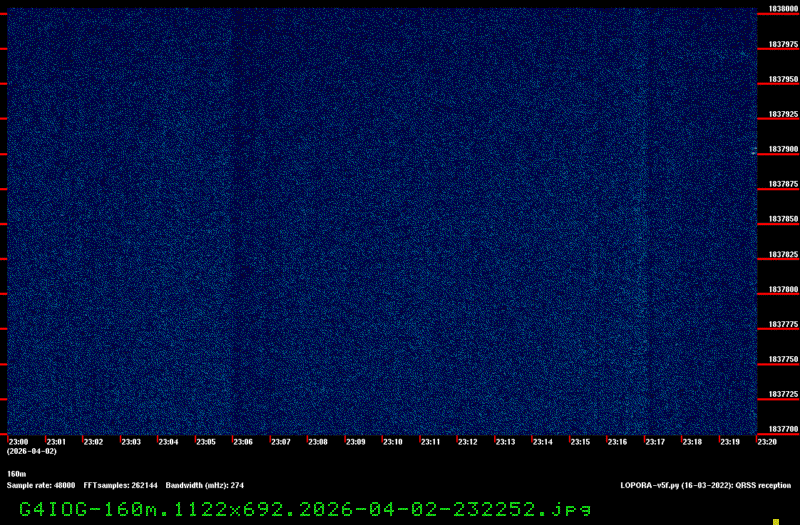Select the 23:15 time marker
The image size is (800, 525).
tap(581, 442)
